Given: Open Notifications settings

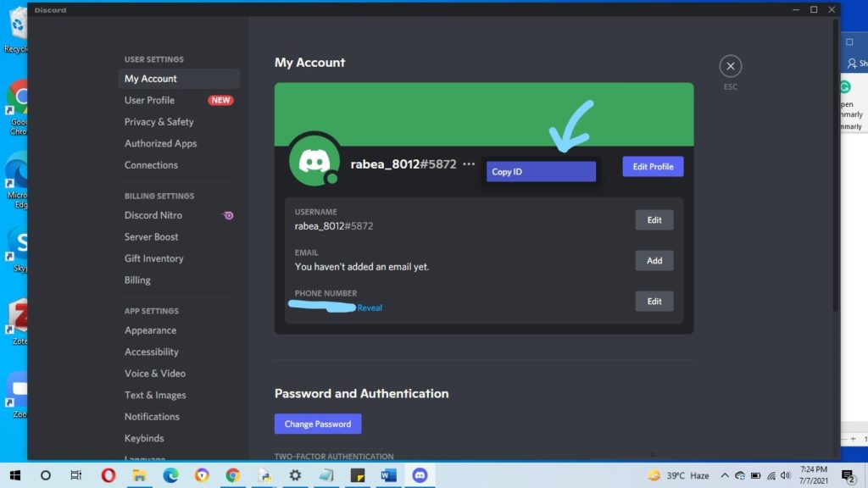Looking at the screenshot, I should pyautogui.click(x=179, y=417).
